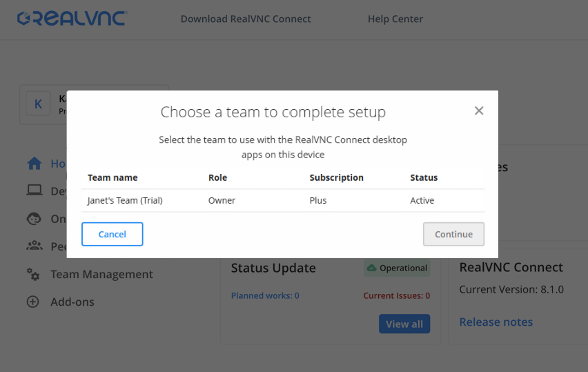The width and height of the screenshot is (588, 372).
Task: Close the team setup dialog with X
Action: [x=479, y=110]
